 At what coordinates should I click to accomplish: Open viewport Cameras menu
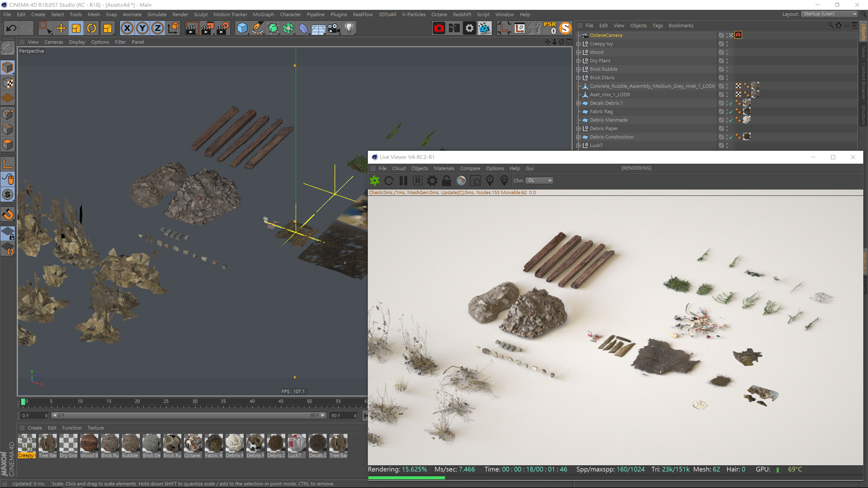pyautogui.click(x=54, y=42)
